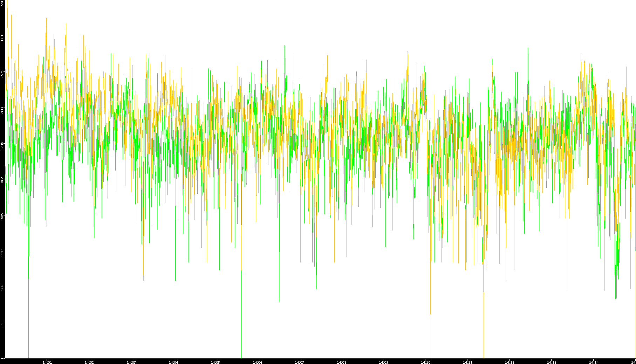Click the 14:10 time axis label
Screen dimensions: 636x364
tap(425, 362)
